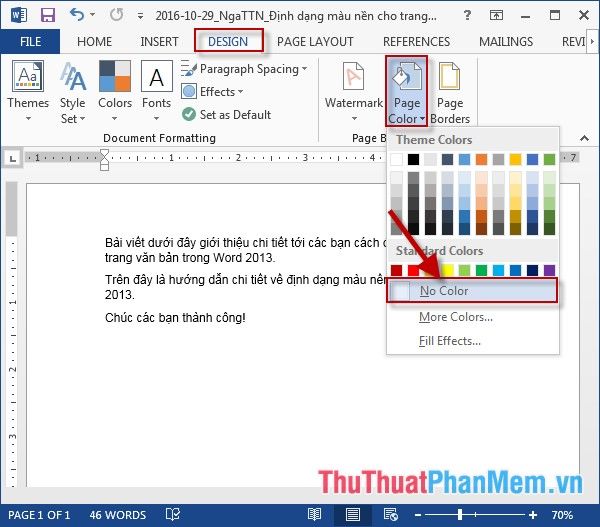The width and height of the screenshot is (600, 527).
Task: Switch to the MAILINGS tab
Action: point(506,41)
